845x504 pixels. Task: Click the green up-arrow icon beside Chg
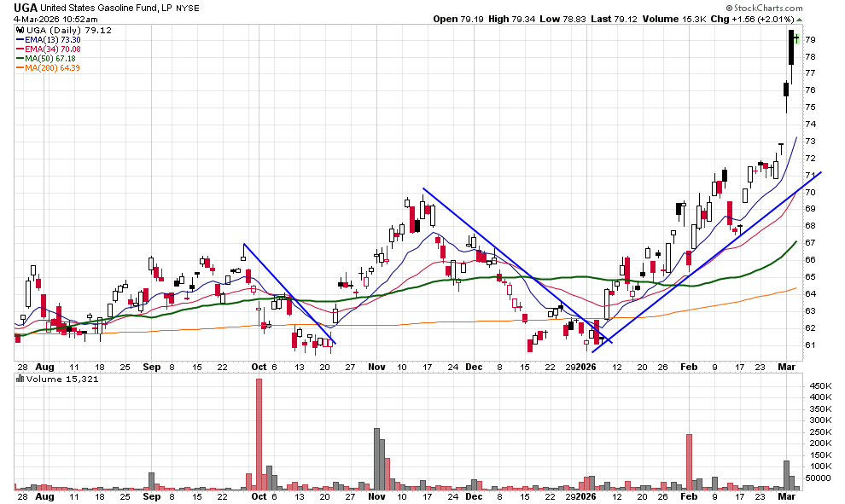tap(800, 20)
